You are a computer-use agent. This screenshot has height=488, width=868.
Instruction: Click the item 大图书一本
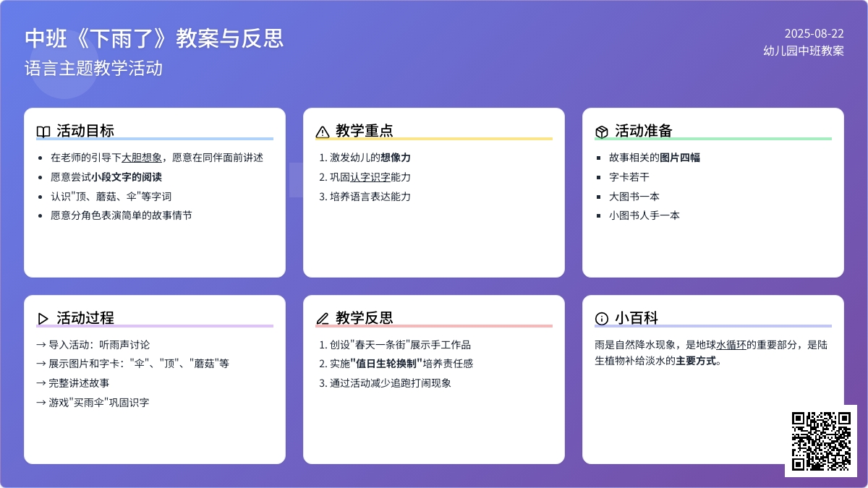pos(634,197)
